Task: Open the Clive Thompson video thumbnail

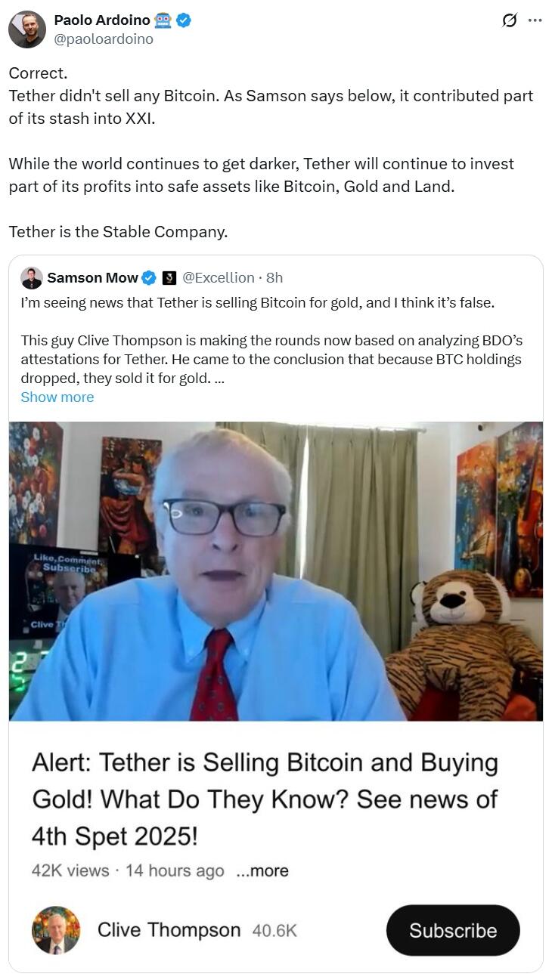Action: tap(276, 571)
